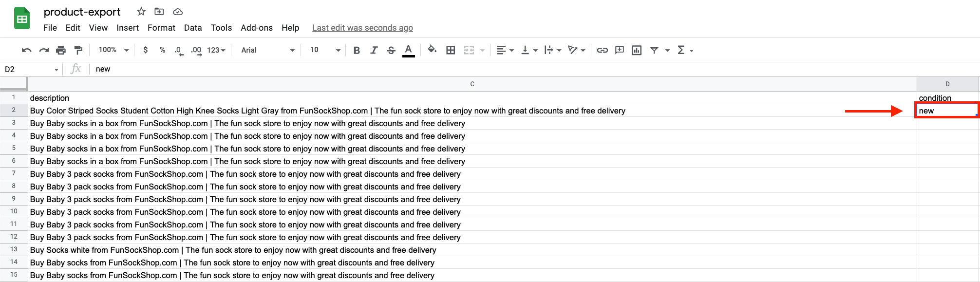Select cell D2 containing 'new'
This screenshot has height=282, width=980.
(947, 111)
